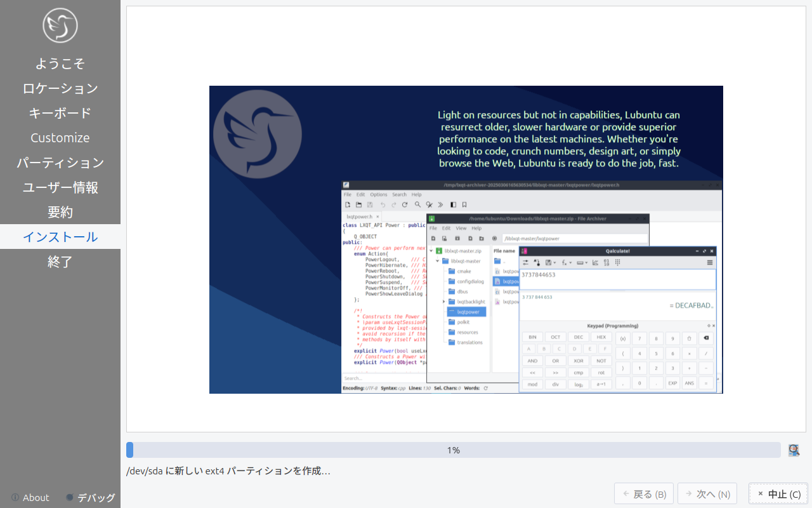Open the About dialog
The image size is (812, 508).
click(x=30, y=498)
